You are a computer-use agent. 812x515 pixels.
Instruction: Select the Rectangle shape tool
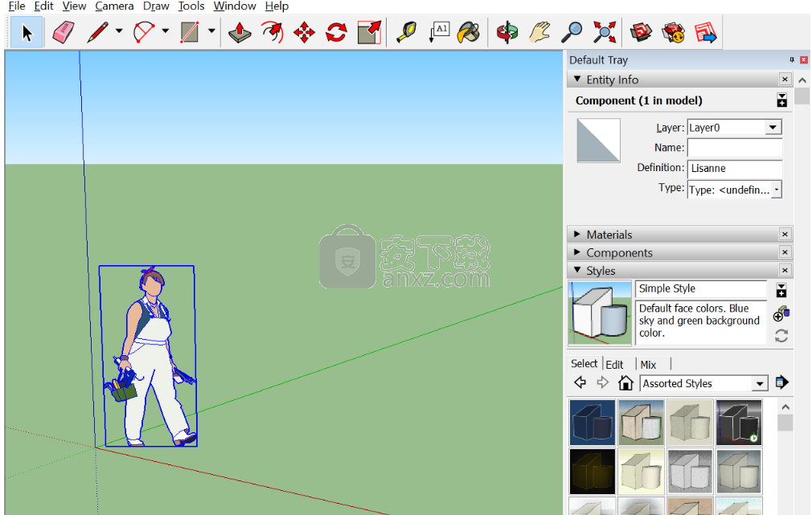pyautogui.click(x=190, y=32)
